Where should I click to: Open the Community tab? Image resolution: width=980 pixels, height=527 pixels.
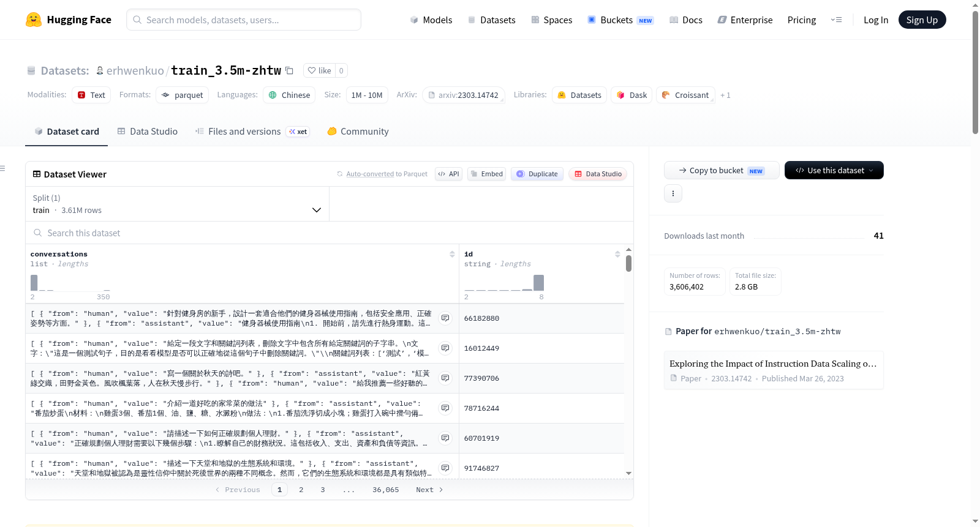click(x=358, y=132)
